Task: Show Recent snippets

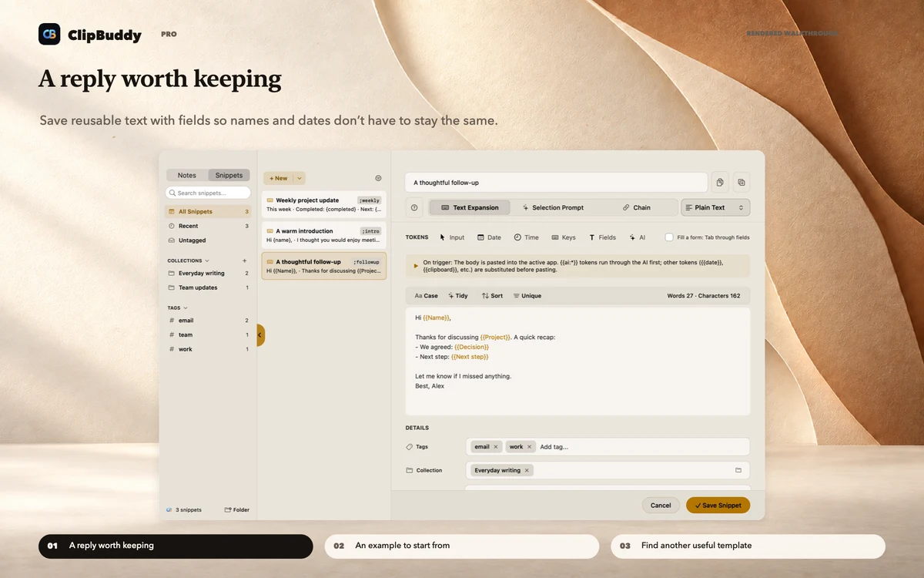Action: 209,226
